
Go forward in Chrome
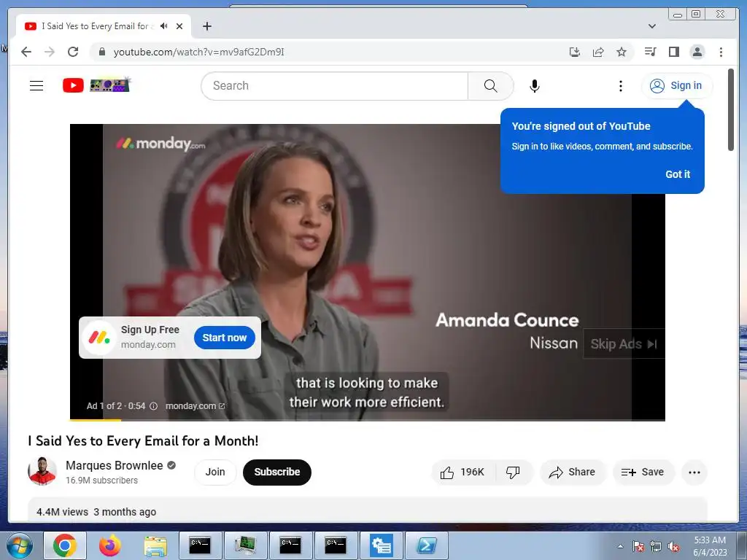pos(50,52)
